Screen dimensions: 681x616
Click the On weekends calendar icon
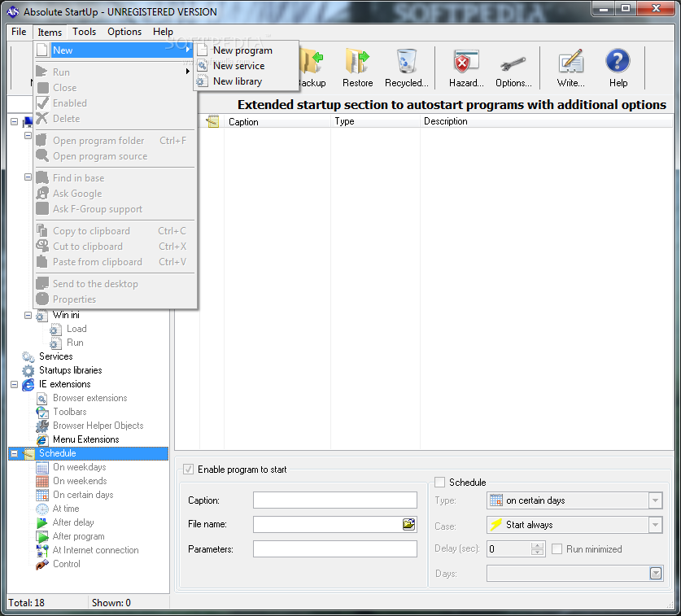tap(42, 482)
